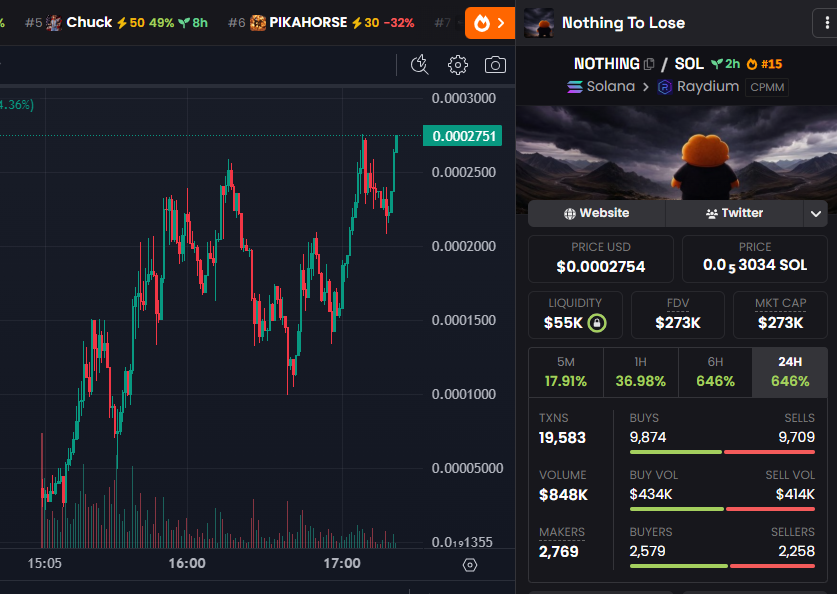
Task: Click the SELLS count 9,709
Action: pos(796,437)
